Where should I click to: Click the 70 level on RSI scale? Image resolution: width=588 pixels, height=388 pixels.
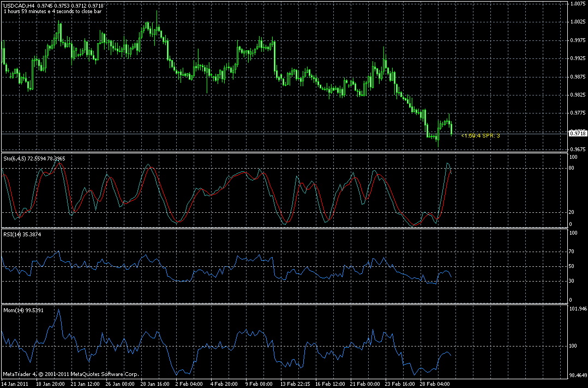[572, 252]
